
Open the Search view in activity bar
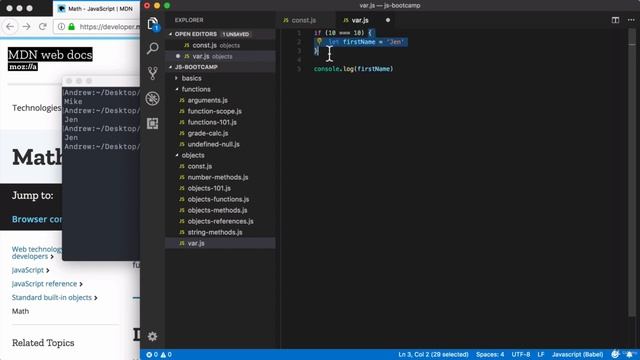[x=153, y=48]
